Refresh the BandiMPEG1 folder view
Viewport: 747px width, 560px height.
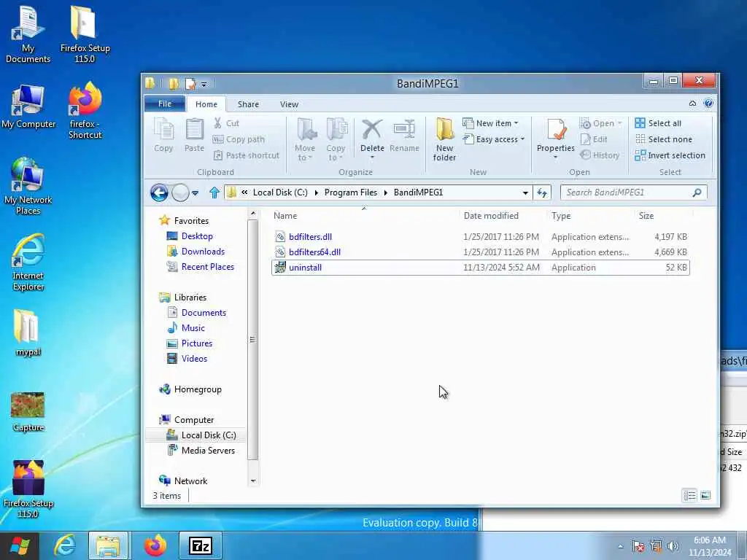pos(542,192)
